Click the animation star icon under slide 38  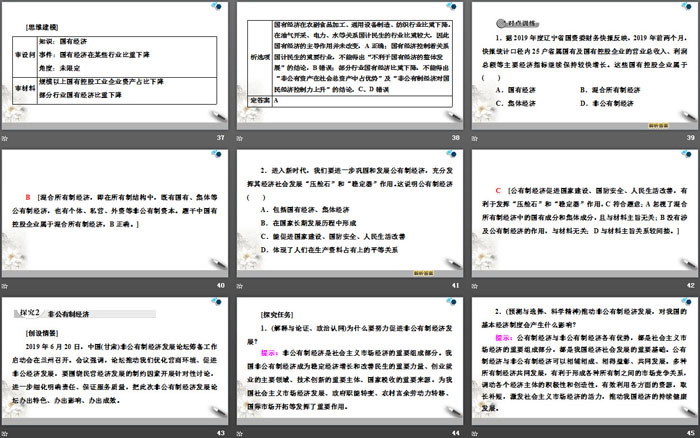click(241, 136)
